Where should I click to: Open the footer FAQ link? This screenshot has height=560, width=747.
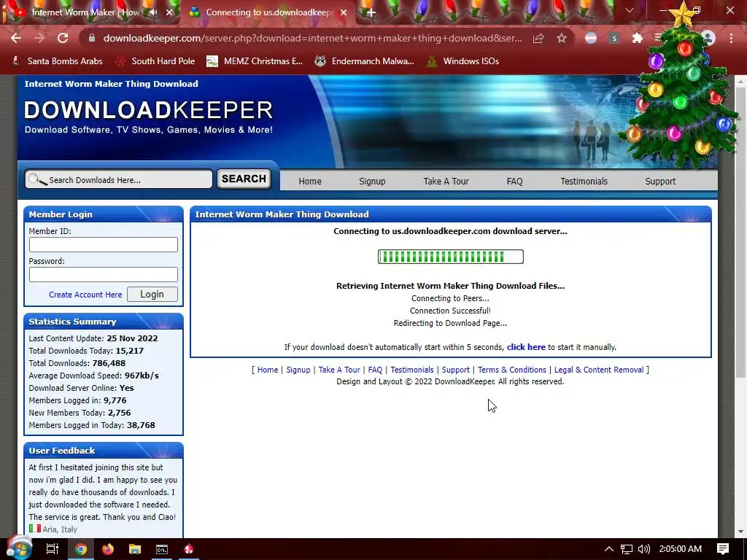pos(375,370)
